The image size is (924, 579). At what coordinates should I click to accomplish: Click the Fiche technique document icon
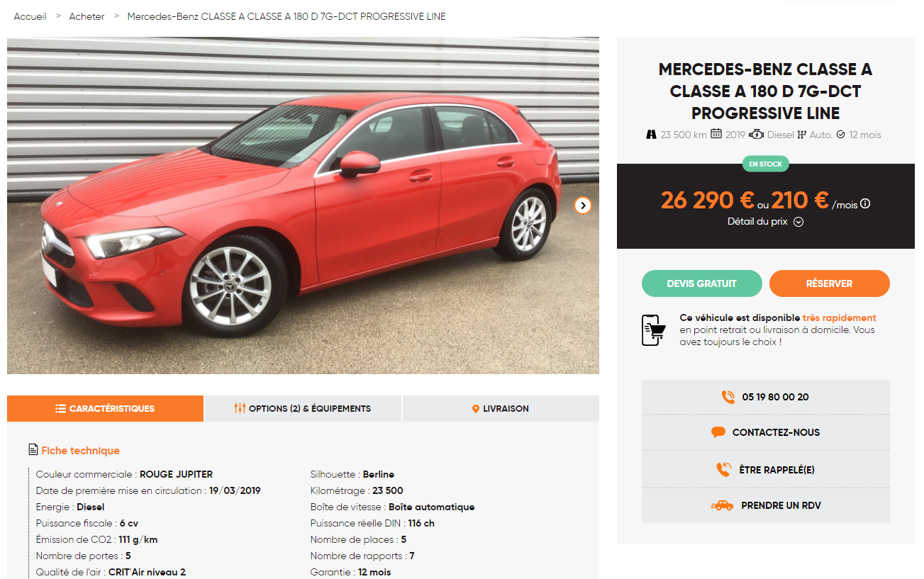click(x=33, y=450)
